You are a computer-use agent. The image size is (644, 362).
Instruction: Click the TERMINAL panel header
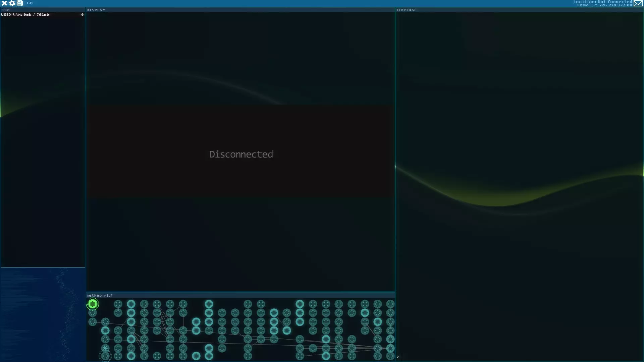click(x=406, y=10)
